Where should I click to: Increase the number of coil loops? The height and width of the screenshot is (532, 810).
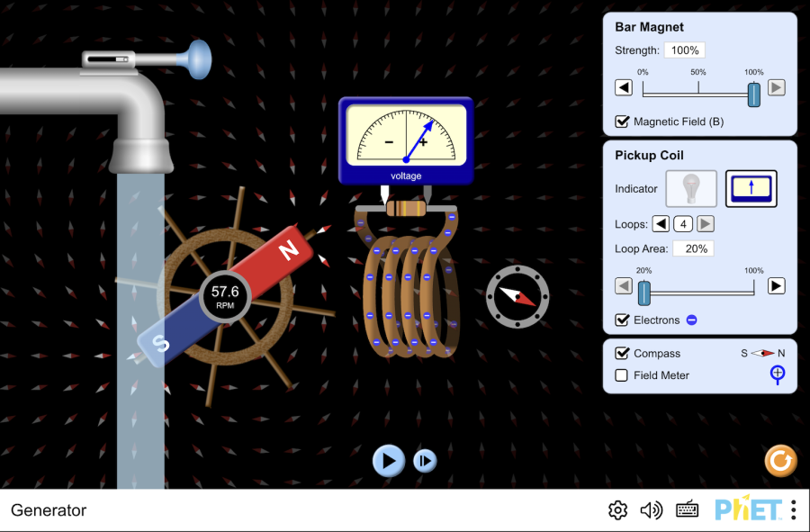(x=706, y=224)
